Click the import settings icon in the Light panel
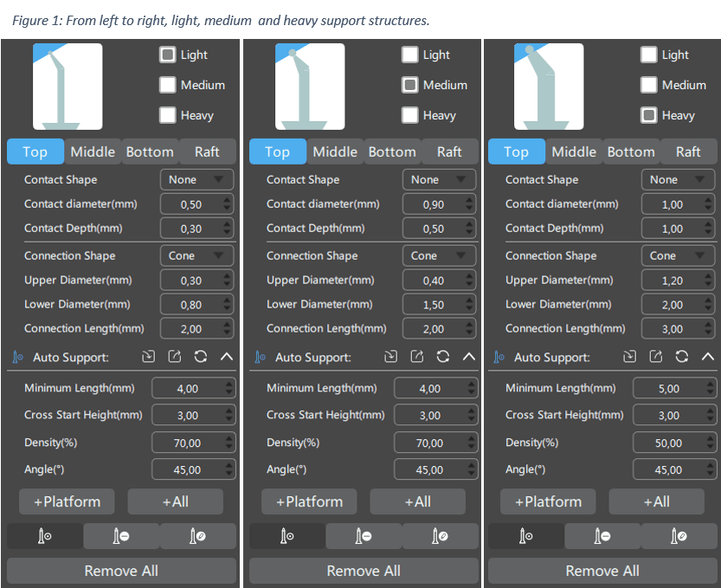The height and width of the screenshot is (588, 721). [x=149, y=357]
